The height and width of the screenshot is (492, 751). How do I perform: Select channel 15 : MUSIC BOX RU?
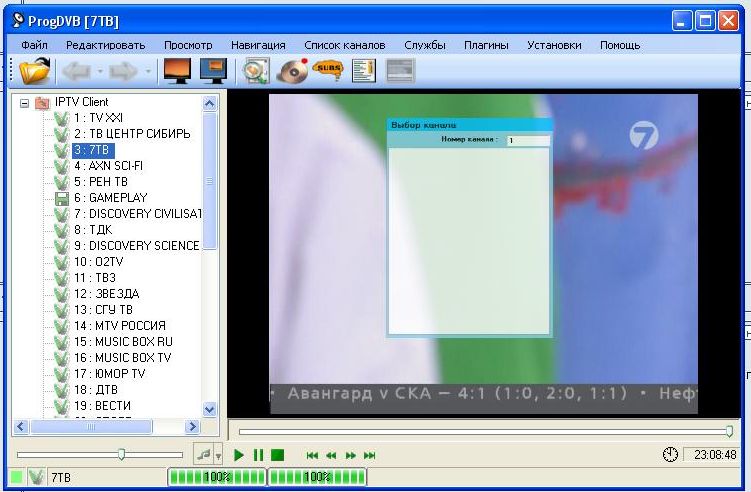point(123,342)
